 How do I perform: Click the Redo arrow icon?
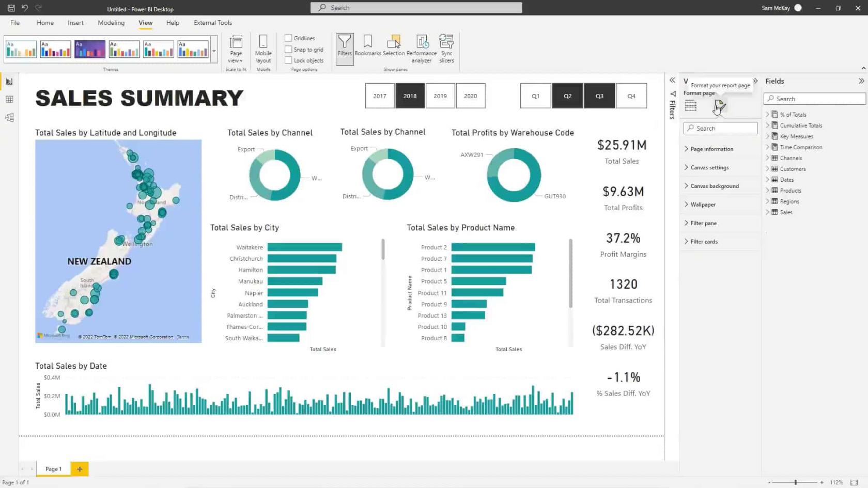click(x=38, y=8)
